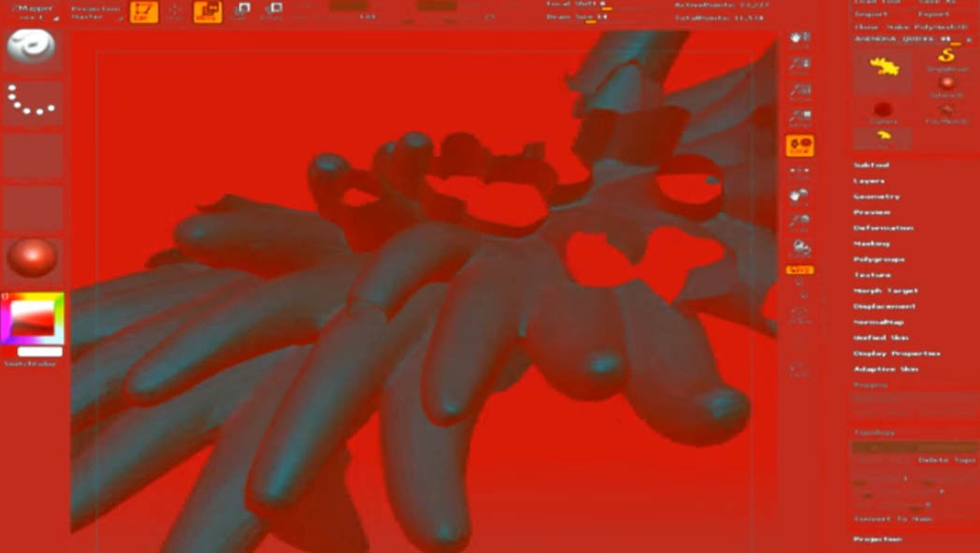Screen dimensions: 980x553
Task: Expand the Masking subpalette
Action: (872, 243)
